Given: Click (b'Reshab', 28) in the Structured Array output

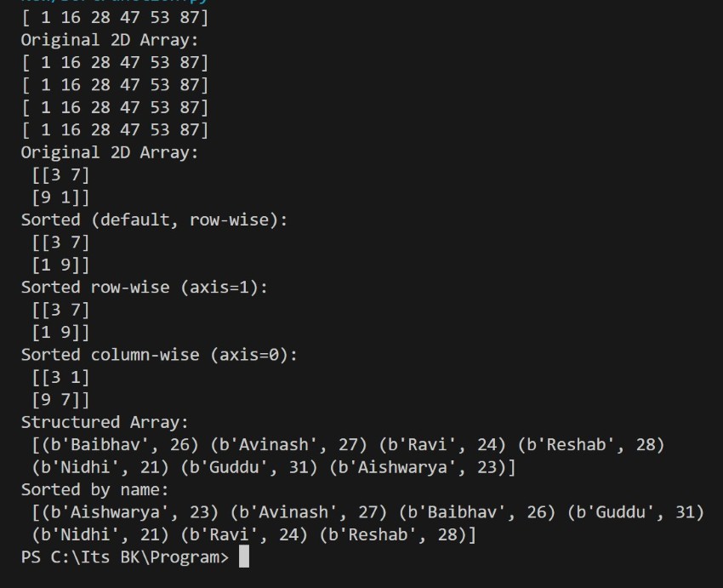Looking at the screenshot, I should point(591,445).
